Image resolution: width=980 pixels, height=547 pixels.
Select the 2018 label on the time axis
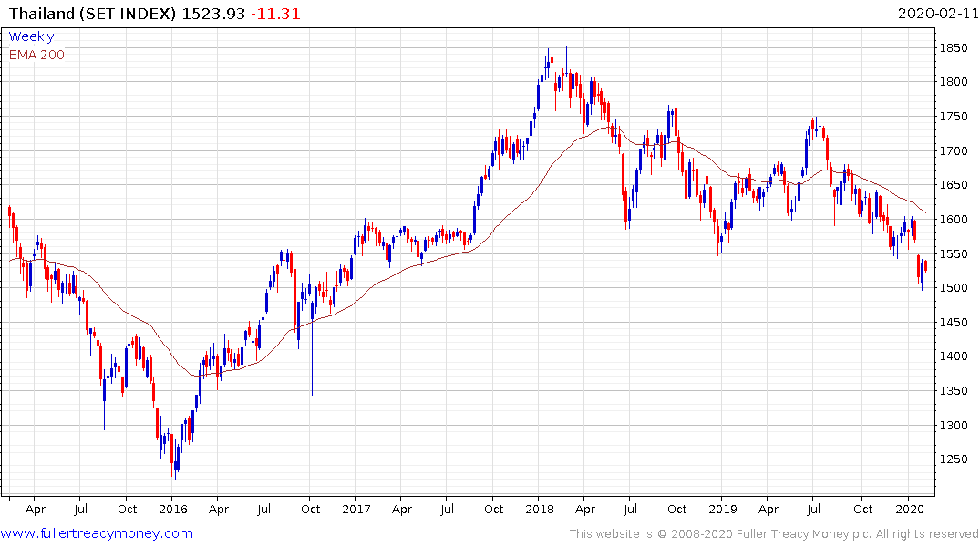[540, 510]
